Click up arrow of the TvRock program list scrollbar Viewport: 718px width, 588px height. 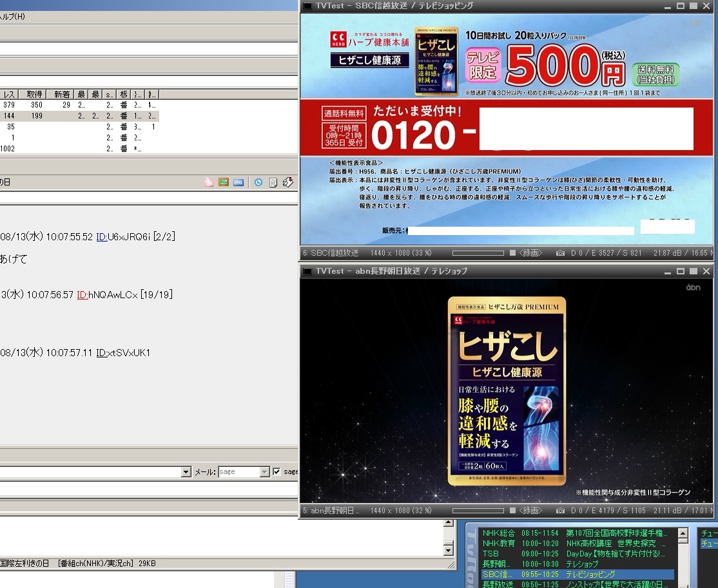(x=683, y=533)
